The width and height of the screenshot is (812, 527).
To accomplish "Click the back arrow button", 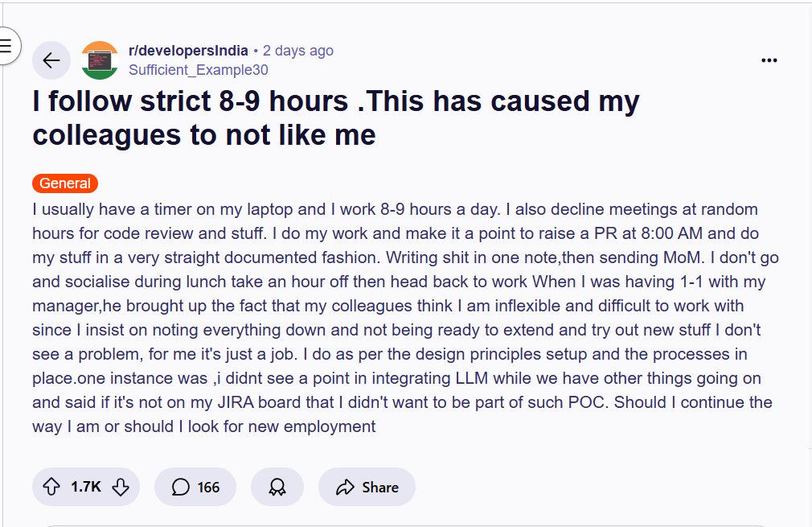I will 51,60.
